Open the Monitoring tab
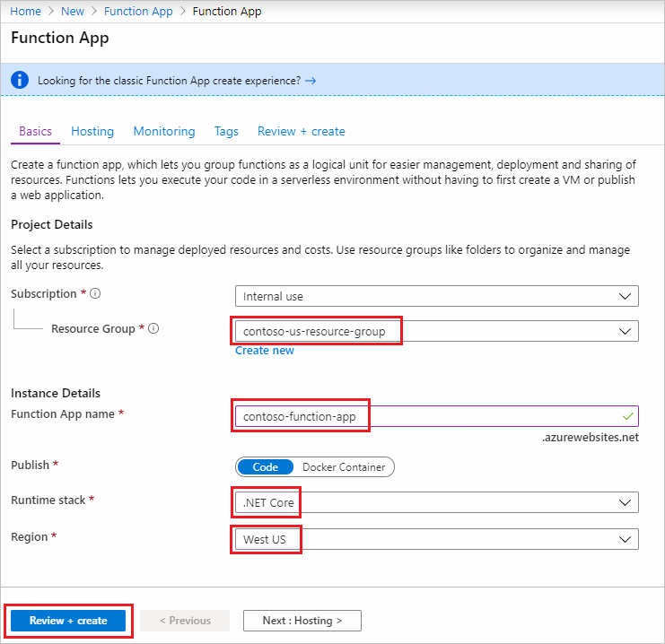 (164, 131)
